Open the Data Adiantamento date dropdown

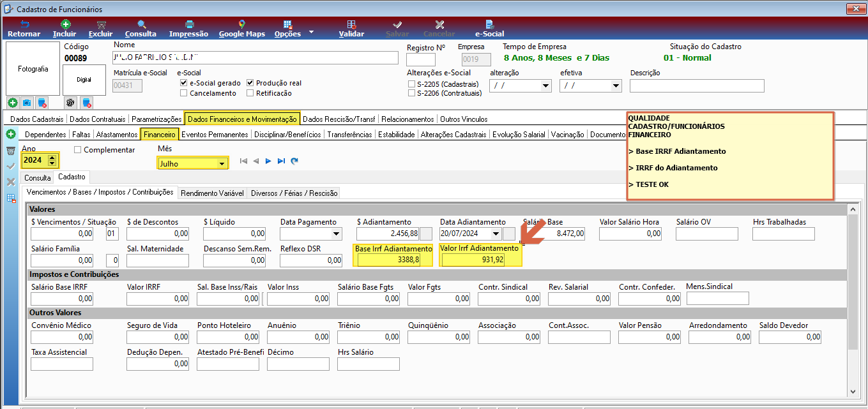tap(496, 234)
